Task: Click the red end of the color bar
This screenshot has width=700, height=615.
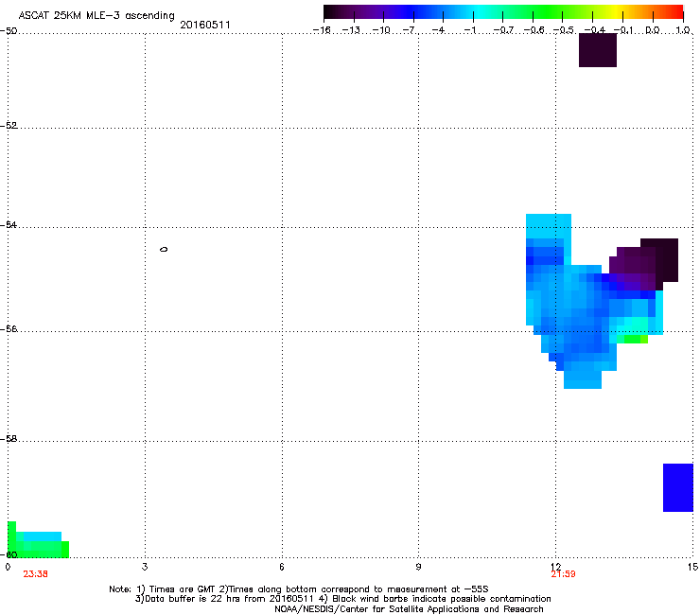Action: tap(674, 11)
